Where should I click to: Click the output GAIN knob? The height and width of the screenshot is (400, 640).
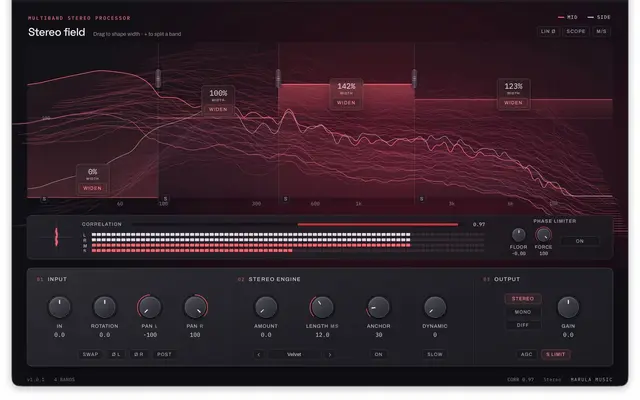click(568, 307)
